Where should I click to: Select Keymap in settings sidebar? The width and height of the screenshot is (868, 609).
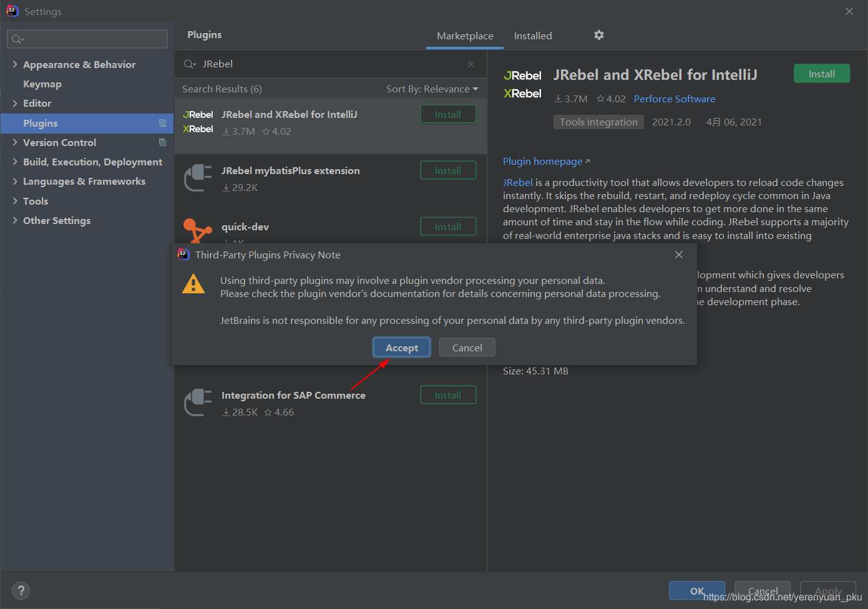(x=42, y=84)
